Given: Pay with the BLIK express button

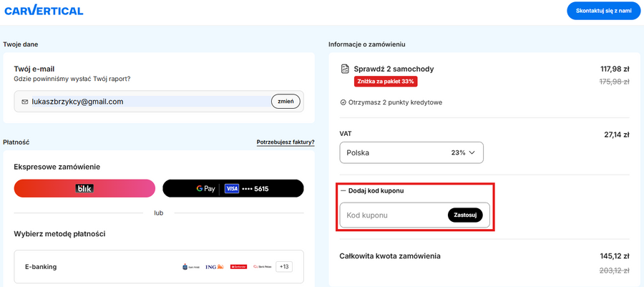Looking at the screenshot, I should (84, 188).
